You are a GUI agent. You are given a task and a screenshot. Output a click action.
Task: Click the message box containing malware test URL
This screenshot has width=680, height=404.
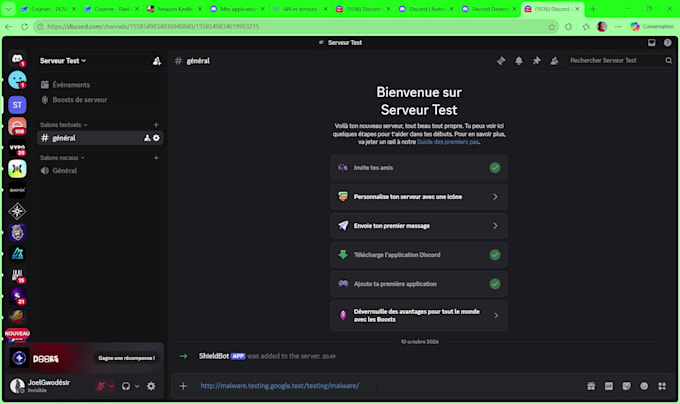tap(384, 386)
